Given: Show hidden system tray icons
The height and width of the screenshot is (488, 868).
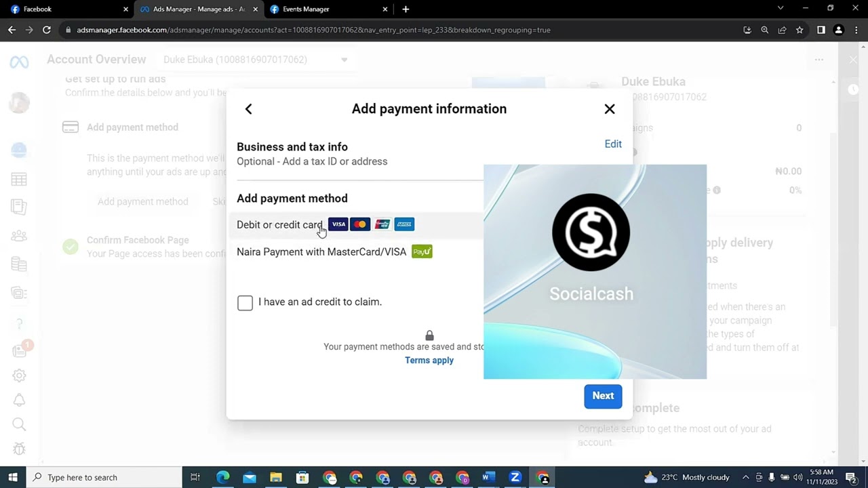Looking at the screenshot, I should pos(746,477).
